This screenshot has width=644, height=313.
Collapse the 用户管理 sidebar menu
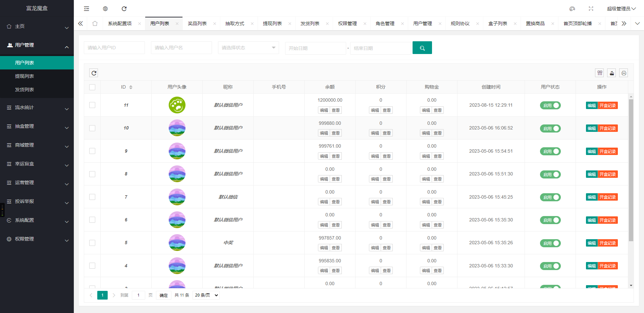point(37,45)
